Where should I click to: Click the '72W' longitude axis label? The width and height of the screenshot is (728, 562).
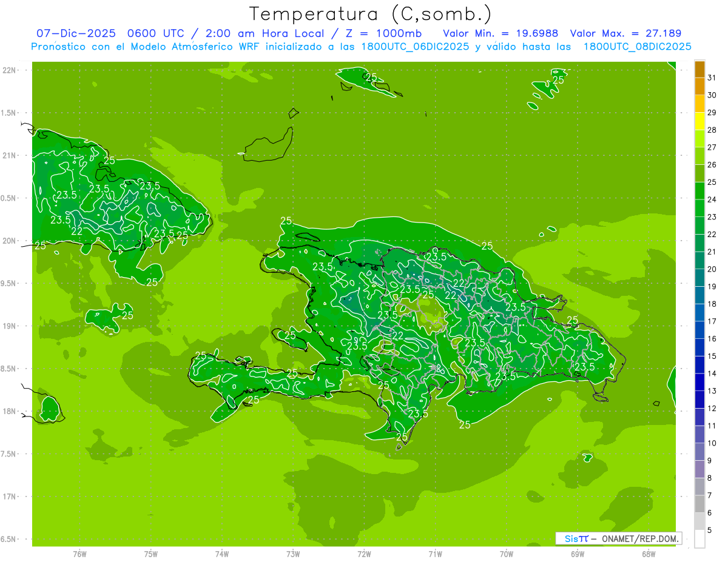tap(365, 554)
